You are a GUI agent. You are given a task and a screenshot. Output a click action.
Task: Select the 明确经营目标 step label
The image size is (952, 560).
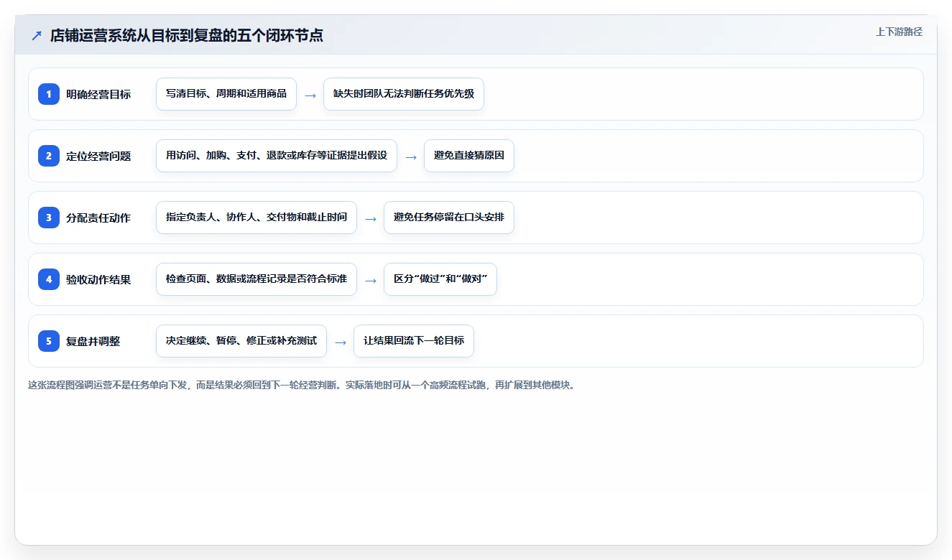[98, 94]
